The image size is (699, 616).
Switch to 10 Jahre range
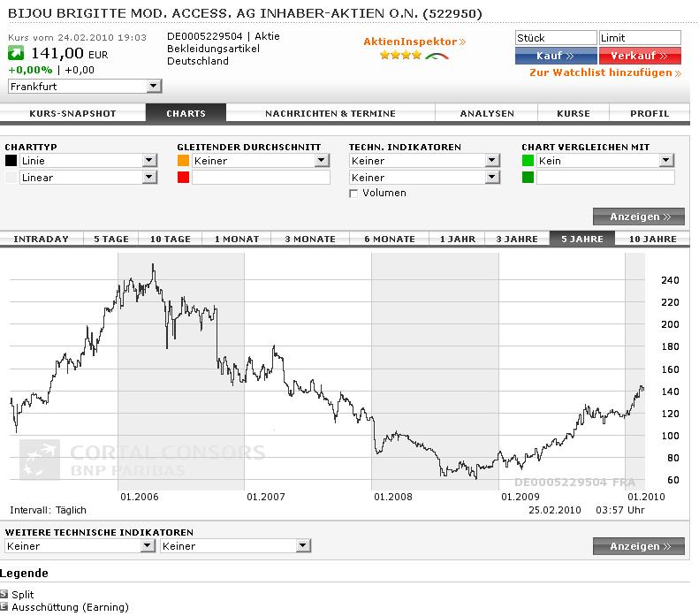[653, 239]
